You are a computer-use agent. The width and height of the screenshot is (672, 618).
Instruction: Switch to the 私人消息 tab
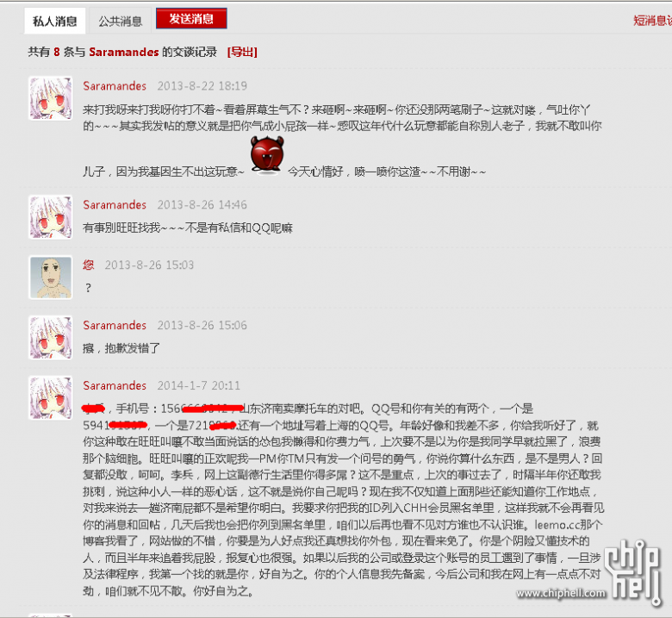tap(55, 21)
